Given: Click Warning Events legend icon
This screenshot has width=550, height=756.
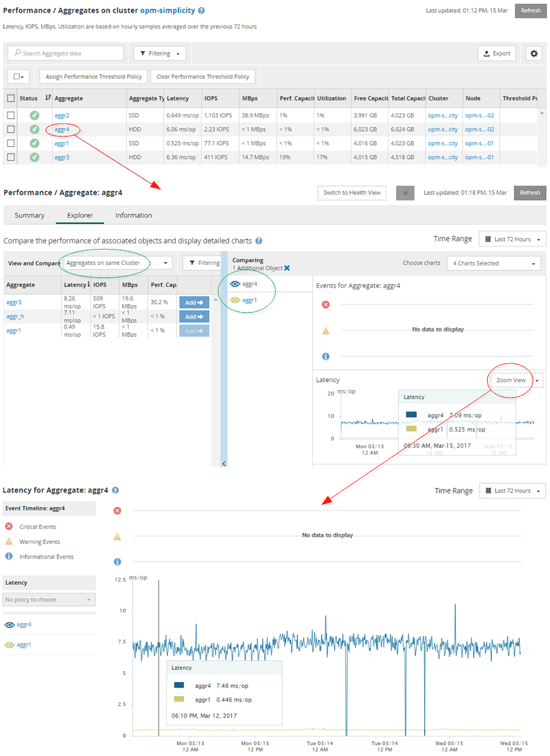Looking at the screenshot, I should click(x=9, y=541).
